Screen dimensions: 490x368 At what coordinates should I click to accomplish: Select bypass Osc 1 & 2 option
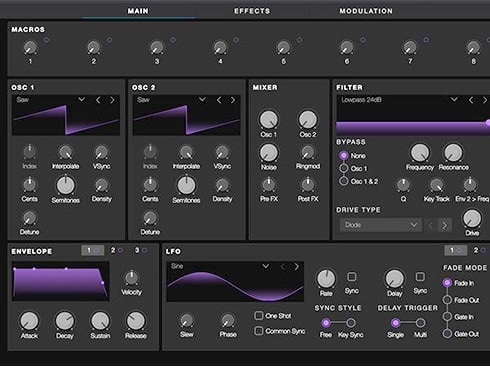[x=343, y=181]
